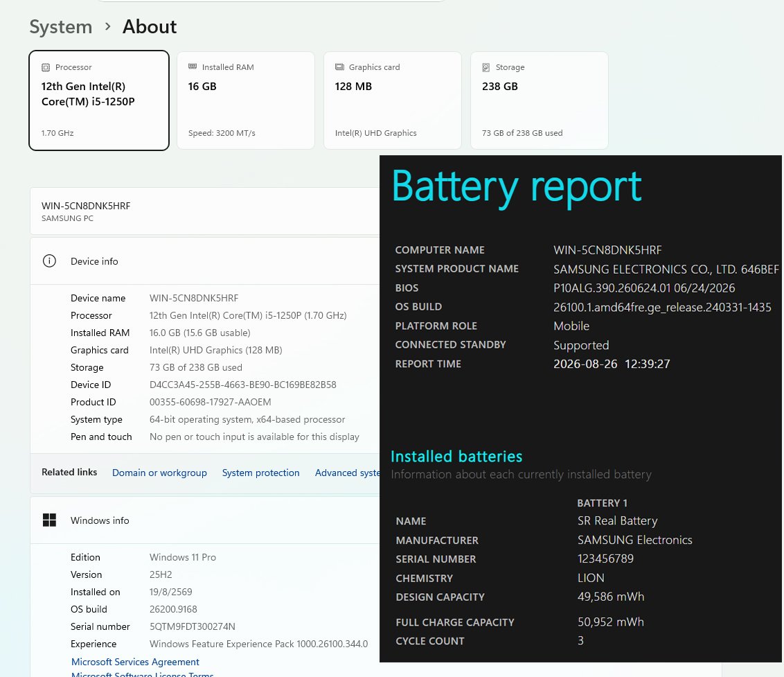
Task: Open Microsoft Services Agreement link
Action: pos(135,662)
